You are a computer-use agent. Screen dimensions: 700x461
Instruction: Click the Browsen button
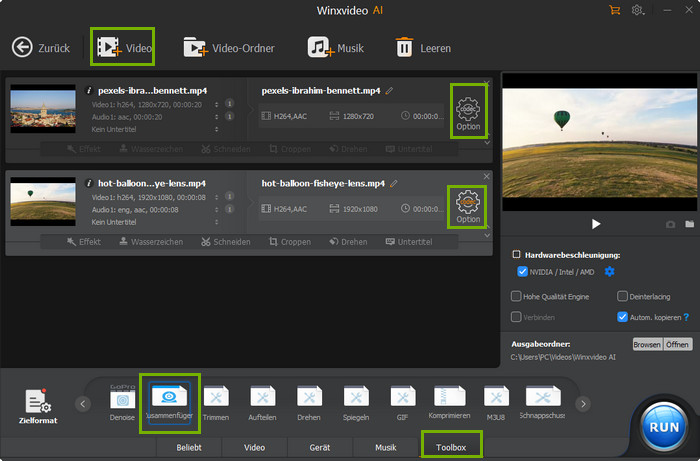coord(646,343)
